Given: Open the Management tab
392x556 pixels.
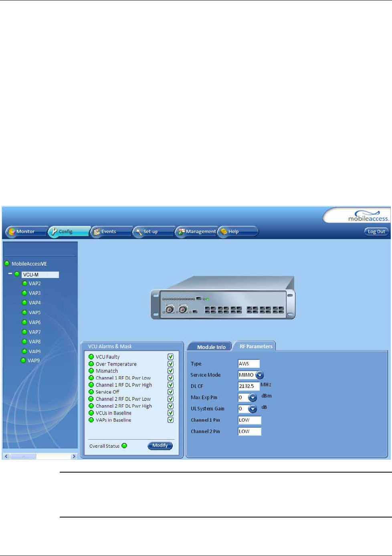Looking at the screenshot, I should click(196, 232).
